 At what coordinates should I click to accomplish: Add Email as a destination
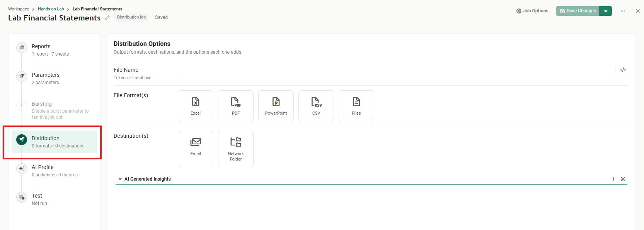pos(196,149)
